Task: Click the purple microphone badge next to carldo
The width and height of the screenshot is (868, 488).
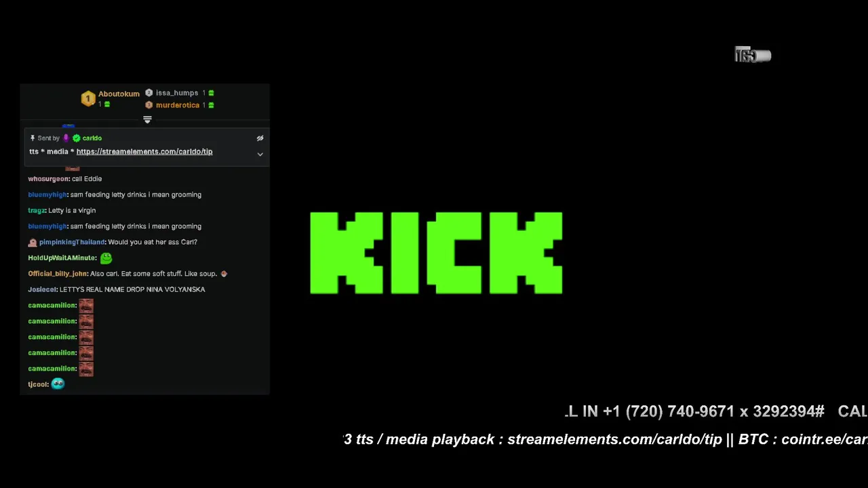Action: pos(66,138)
